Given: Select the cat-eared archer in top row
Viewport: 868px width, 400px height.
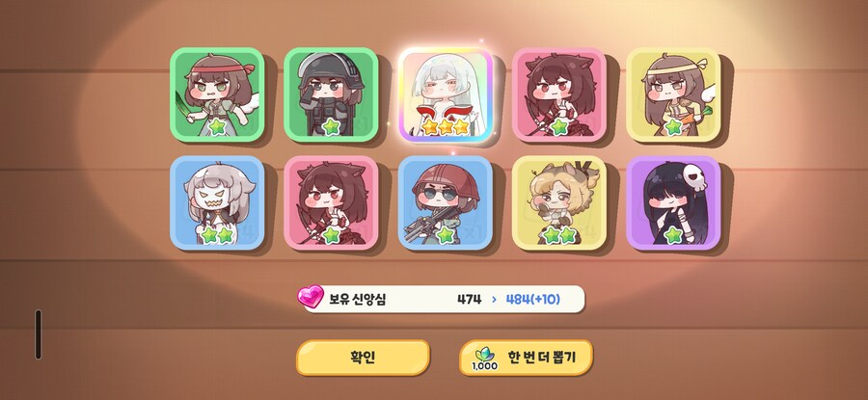Looking at the screenshot, I should tap(559, 94).
